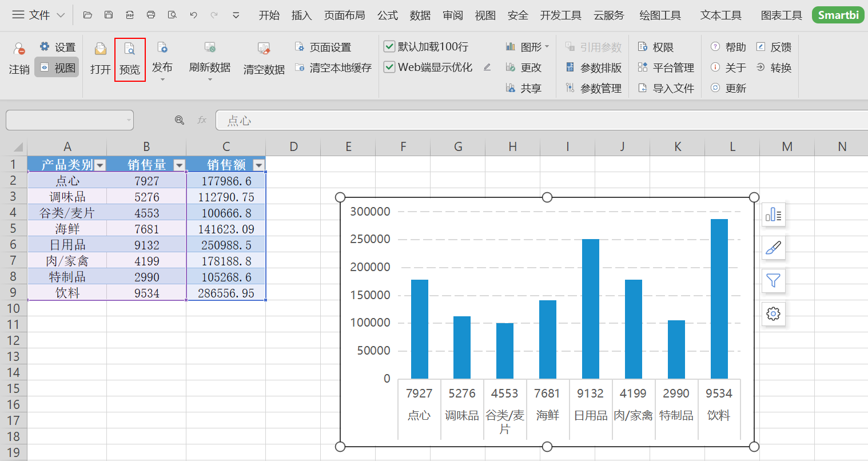Image resolution: width=868 pixels, height=461 pixels.
Task: Click the formula bar showing 点心
Action: coord(541,120)
